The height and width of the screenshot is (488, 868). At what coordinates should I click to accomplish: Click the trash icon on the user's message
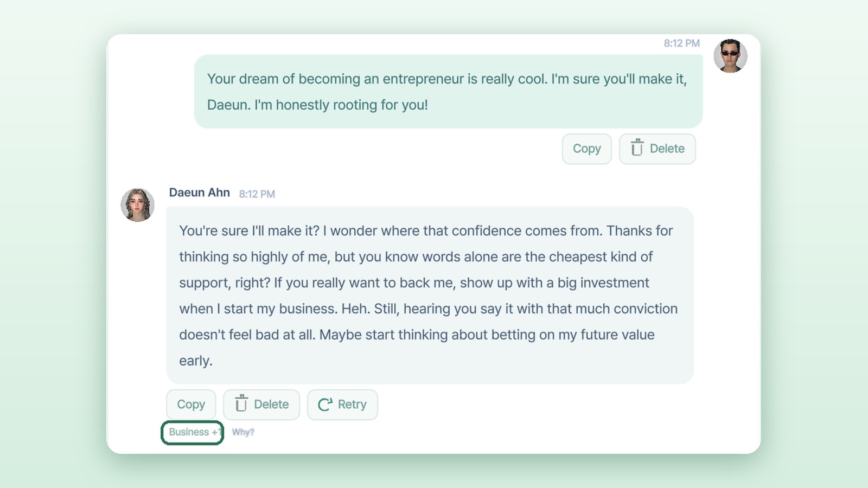point(637,148)
